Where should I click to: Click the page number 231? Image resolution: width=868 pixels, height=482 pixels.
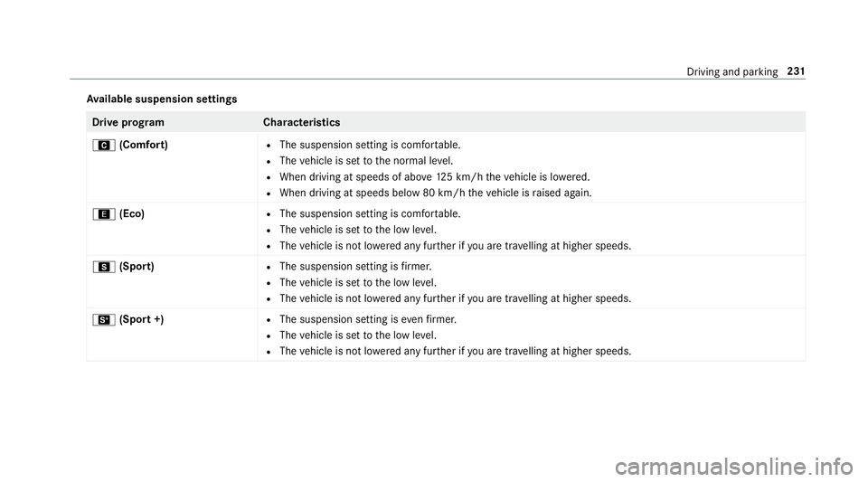click(796, 71)
